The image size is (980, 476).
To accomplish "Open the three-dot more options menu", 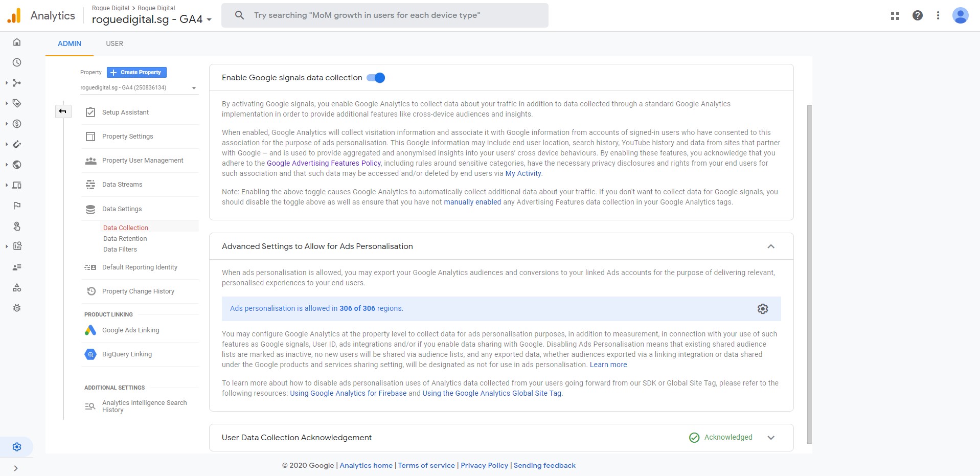I will pyautogui.click(x=938, y=15).
